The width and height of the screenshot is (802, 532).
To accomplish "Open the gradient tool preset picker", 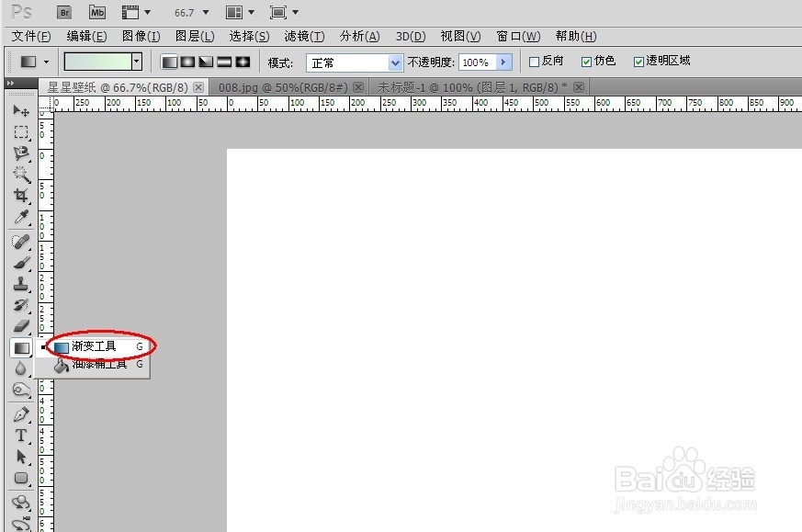I will 34,62.
